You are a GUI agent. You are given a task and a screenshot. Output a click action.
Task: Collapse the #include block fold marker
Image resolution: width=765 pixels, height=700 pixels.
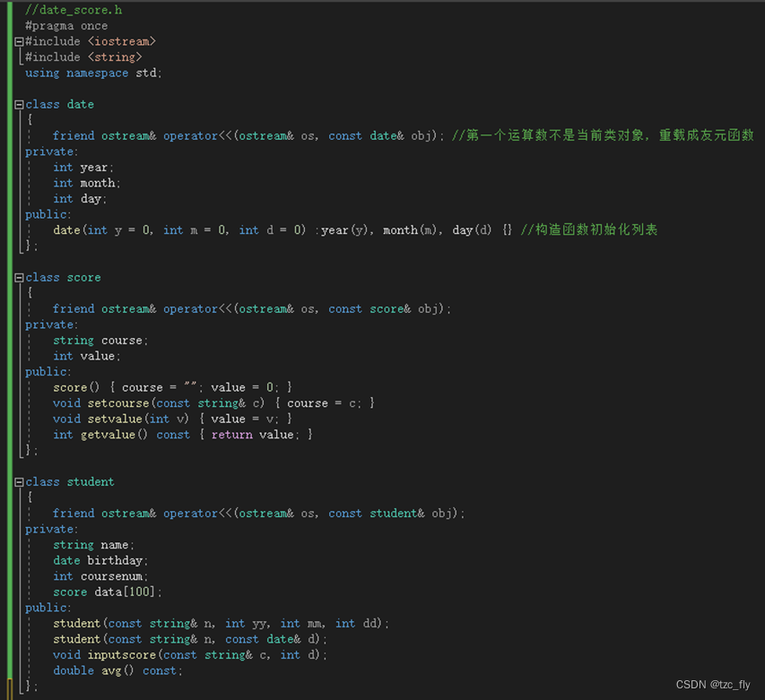pos(19,42)
